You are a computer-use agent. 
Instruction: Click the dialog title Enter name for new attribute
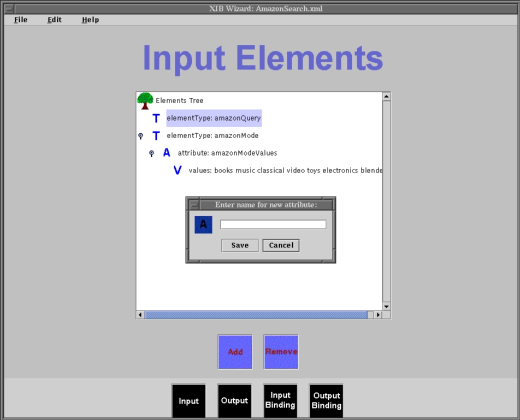click(x=266, y=205)
